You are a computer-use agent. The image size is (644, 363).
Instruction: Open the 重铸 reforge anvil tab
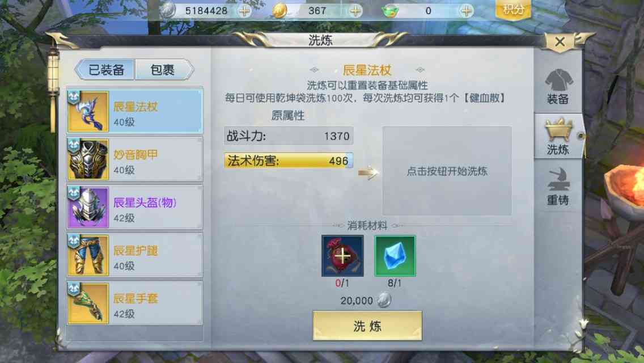tap(558, 187)
